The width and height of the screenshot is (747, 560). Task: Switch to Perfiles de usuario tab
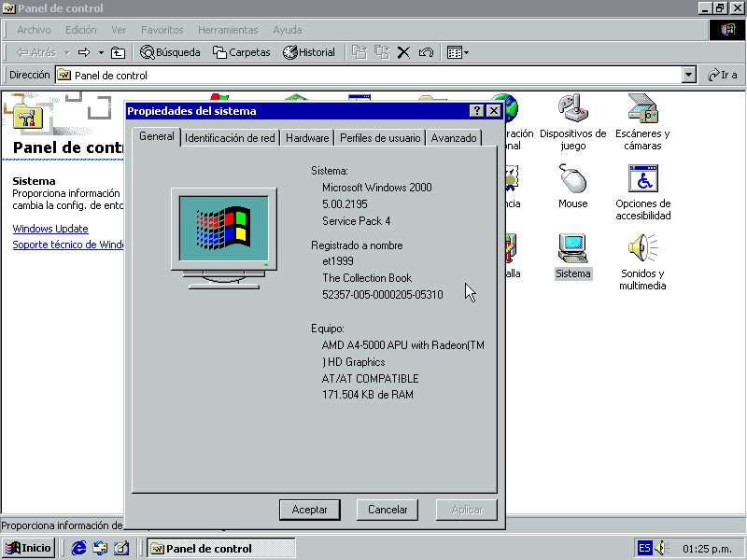point(380,138)
